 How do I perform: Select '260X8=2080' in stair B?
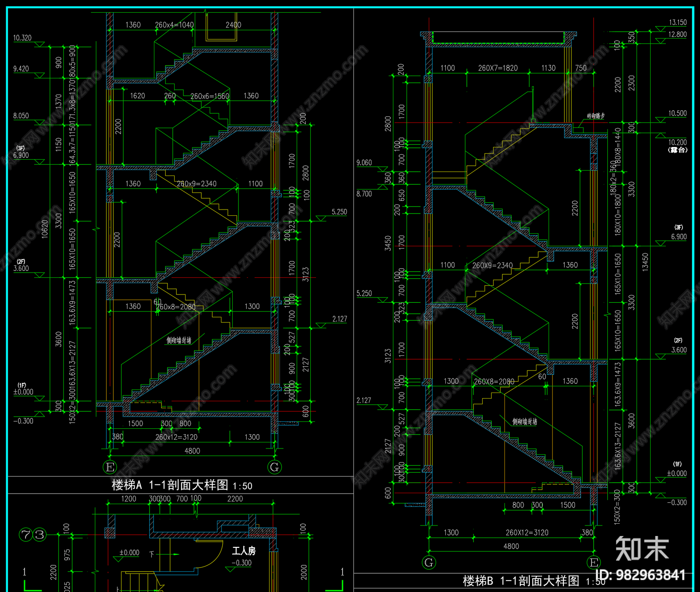click(494, 382)
